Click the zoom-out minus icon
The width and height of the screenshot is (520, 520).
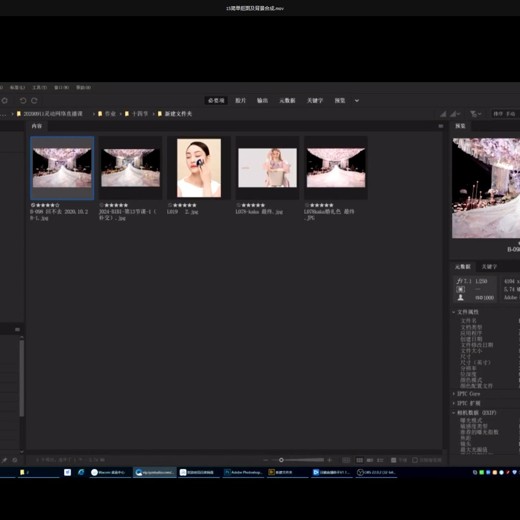pos(266,460)
